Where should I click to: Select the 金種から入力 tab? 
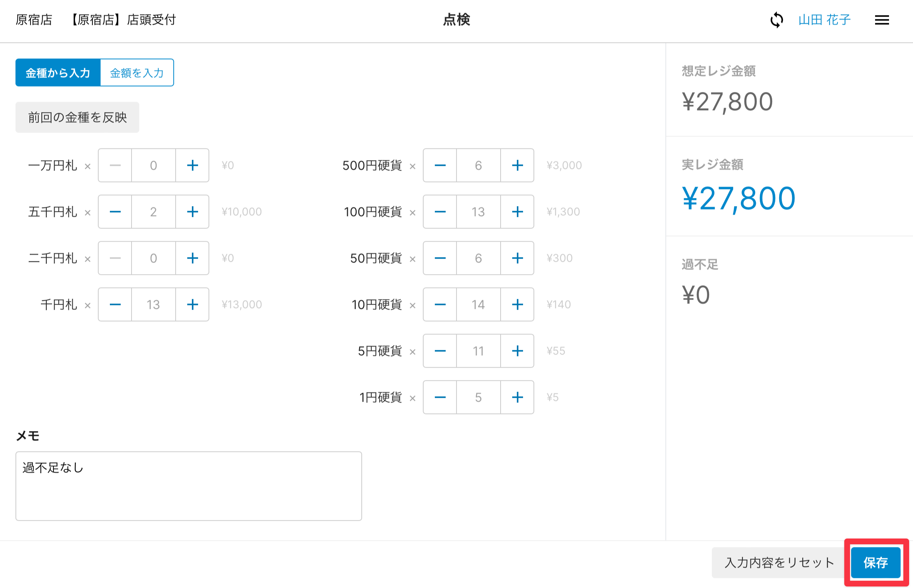[x=58, y=73]
